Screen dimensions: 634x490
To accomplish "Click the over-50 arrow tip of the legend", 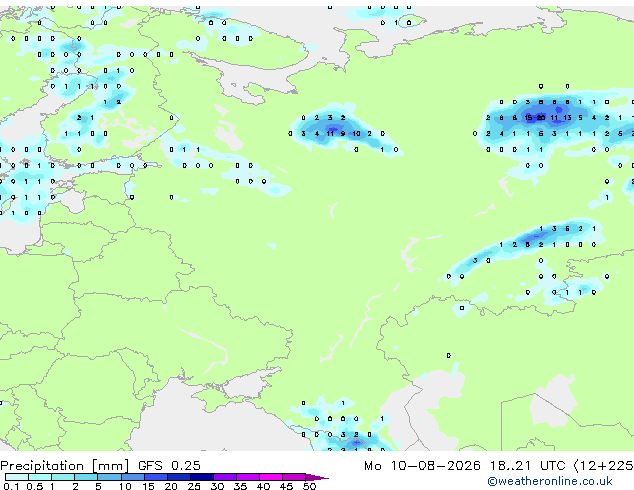I will coord(317,477).
